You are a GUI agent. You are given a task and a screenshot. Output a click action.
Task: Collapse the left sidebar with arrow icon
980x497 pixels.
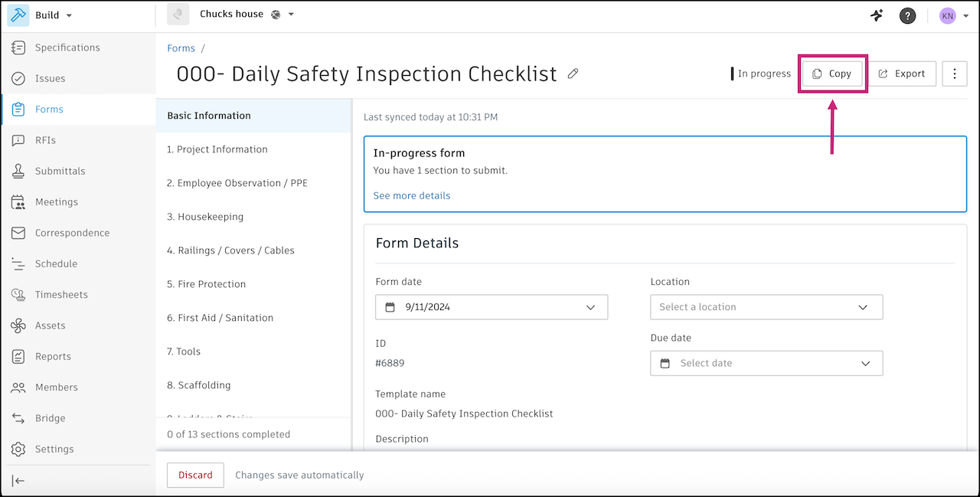click(x=18, y=480)
